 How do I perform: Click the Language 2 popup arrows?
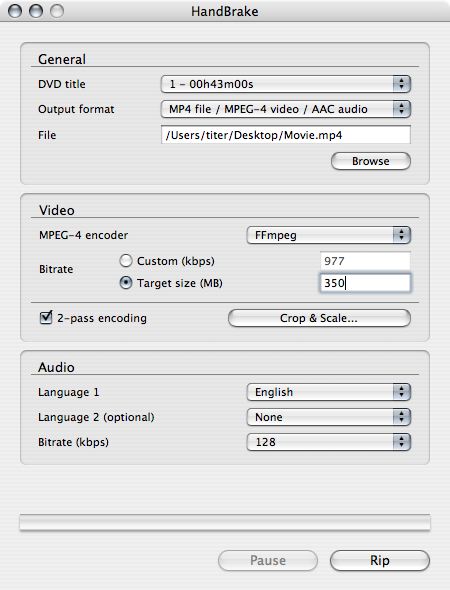coord(401,417)
